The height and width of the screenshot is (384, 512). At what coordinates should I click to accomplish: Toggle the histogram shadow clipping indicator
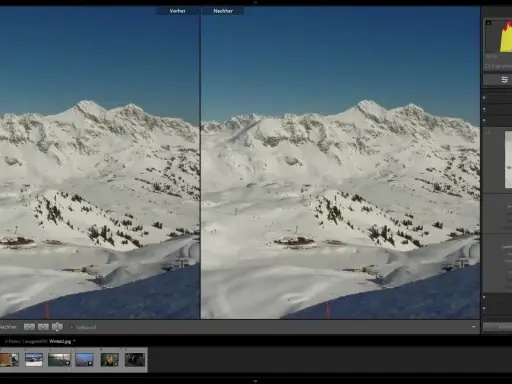(489, 23)
